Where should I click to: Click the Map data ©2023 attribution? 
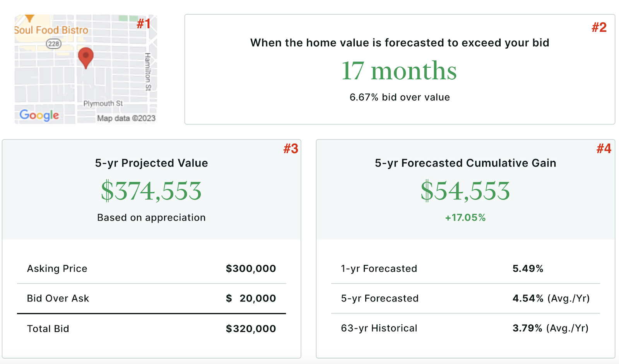pos(126,118)
